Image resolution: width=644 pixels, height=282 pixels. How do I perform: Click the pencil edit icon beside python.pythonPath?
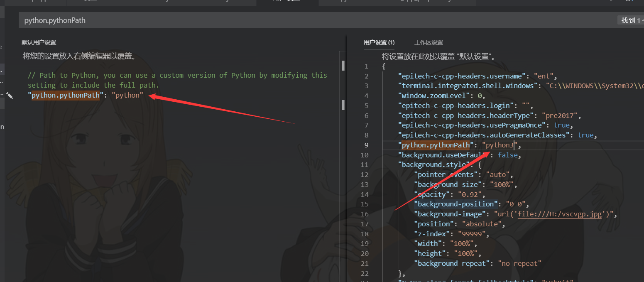10,96
